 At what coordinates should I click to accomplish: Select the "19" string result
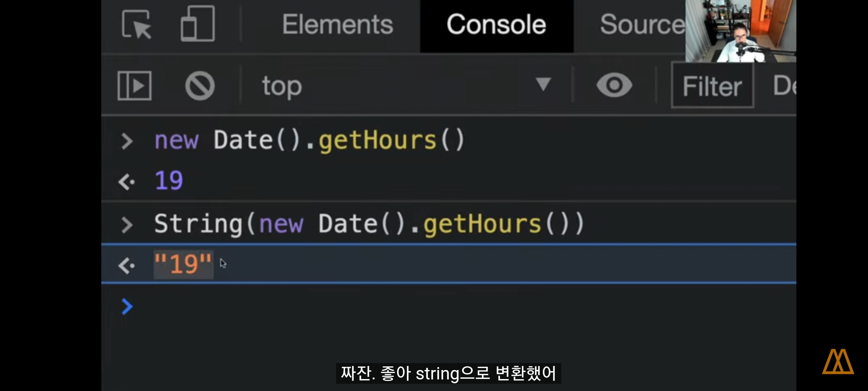tap(183, 264)
